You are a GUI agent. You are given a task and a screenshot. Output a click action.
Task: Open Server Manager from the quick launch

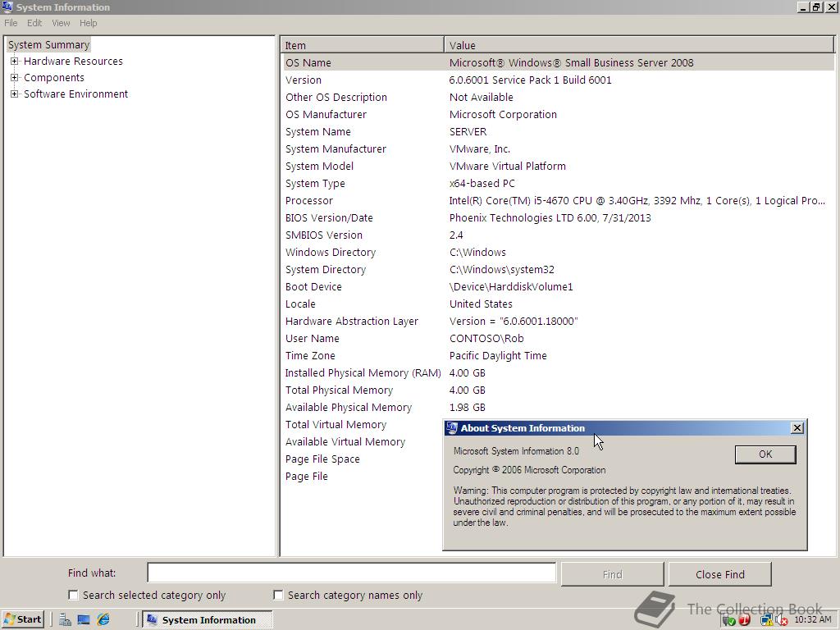[66, 620]
